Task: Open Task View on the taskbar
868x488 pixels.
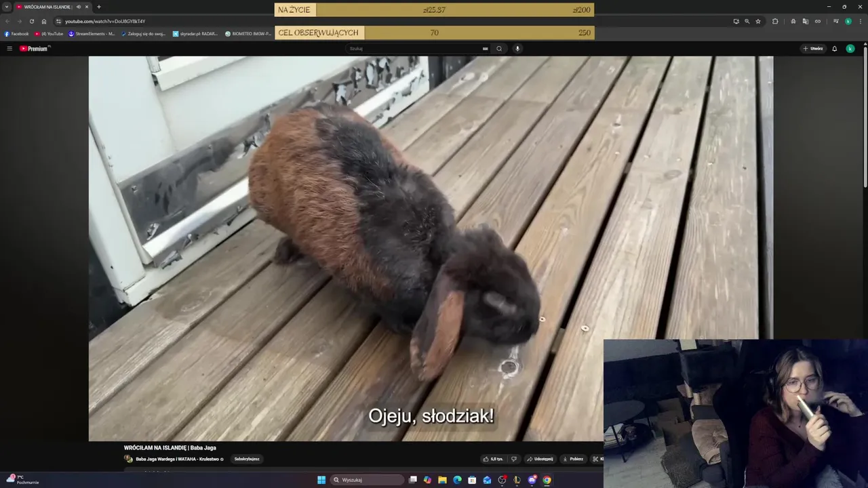Action: pyautogui.click(x=413, y=480)
